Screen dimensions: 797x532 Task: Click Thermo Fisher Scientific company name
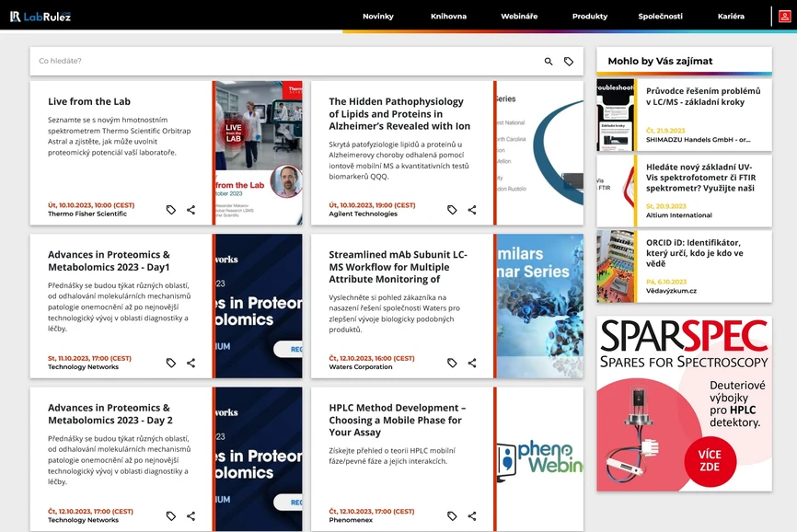pos(87,214)
